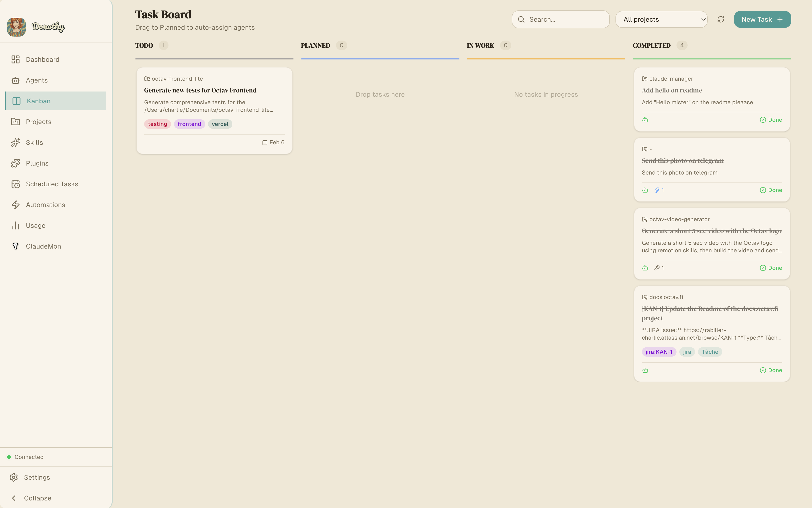Viewport: 812px width, 508px height.
Task: Click robot agent icon on KAN-1 task
Action: point(645,370)
